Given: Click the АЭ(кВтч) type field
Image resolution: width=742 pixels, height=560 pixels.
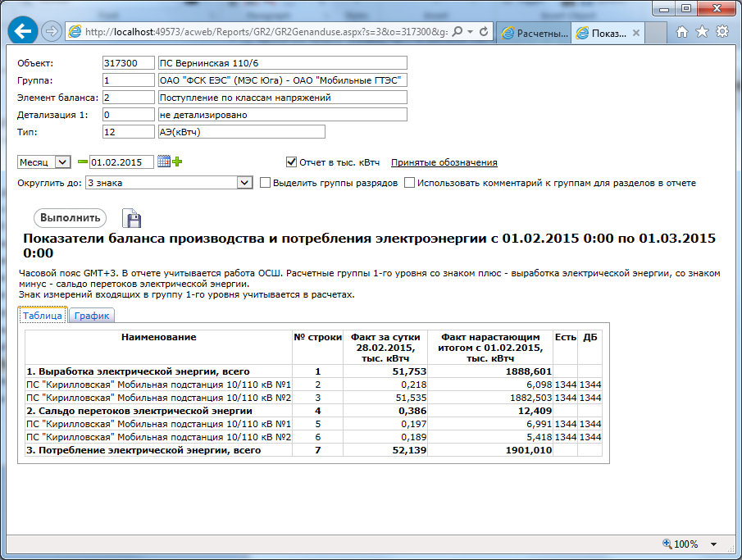Looking at the screenshot, I should pyautogui.click(x=241, y=132).
